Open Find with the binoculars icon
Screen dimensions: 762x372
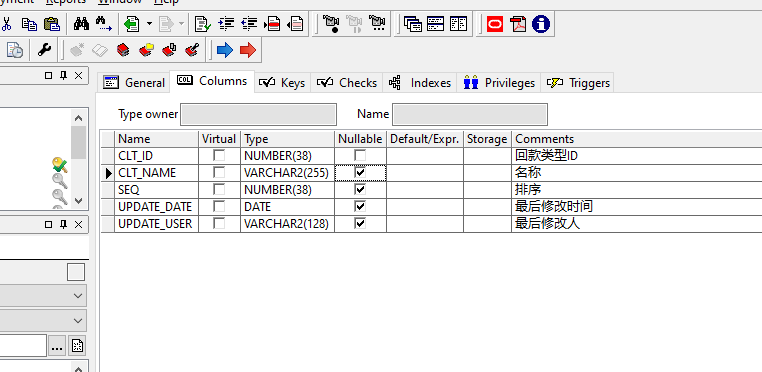pos(81,23)
